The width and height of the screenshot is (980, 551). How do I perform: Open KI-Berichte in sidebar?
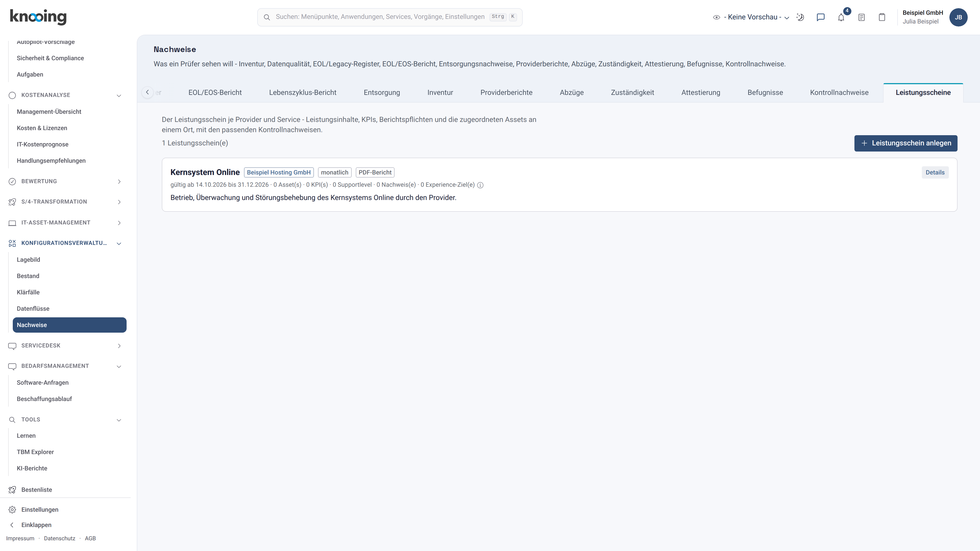(32, 469)
